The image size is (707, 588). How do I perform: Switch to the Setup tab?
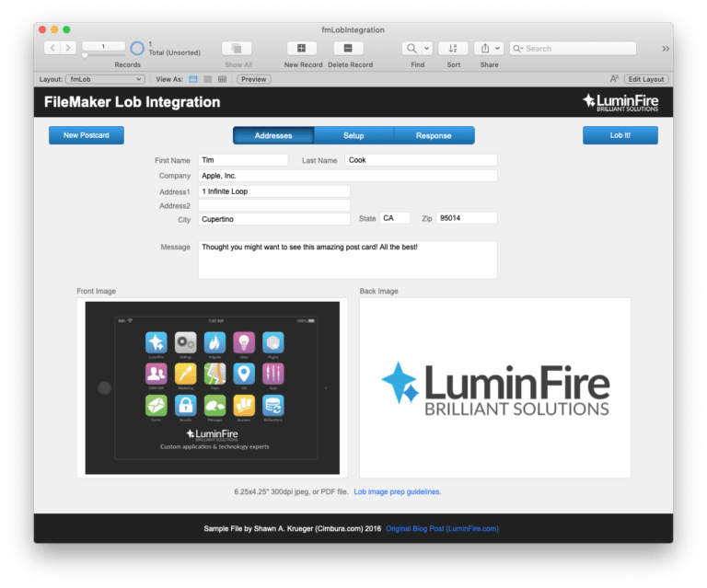click(x=353, y=135)
